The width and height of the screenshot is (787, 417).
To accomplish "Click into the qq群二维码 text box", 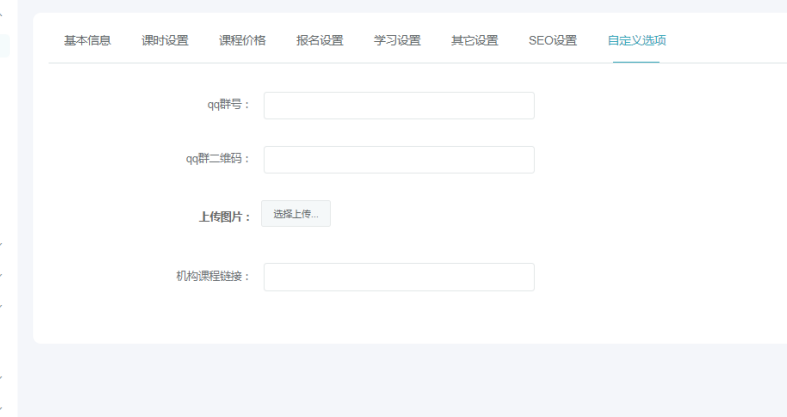I will tap(398, 160).
